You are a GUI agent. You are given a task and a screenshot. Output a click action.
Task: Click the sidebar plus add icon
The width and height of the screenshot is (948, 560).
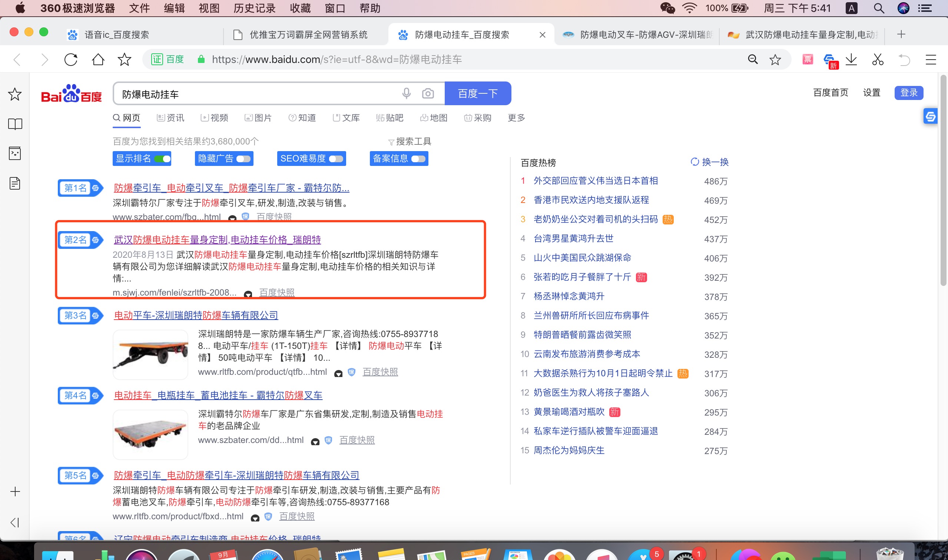15,492
